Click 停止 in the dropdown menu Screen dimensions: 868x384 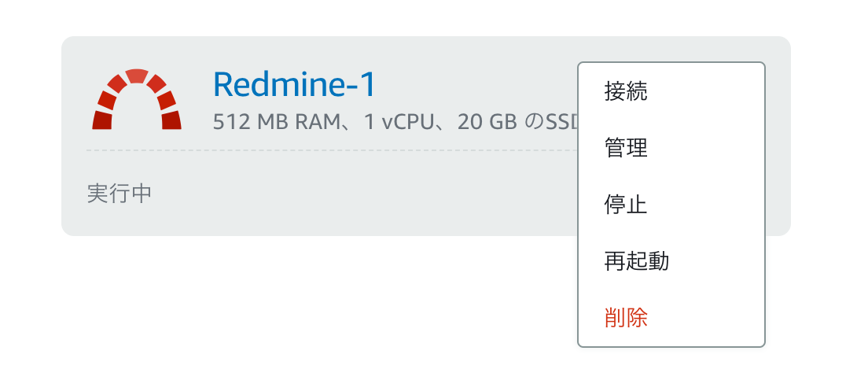pos(626,205)
